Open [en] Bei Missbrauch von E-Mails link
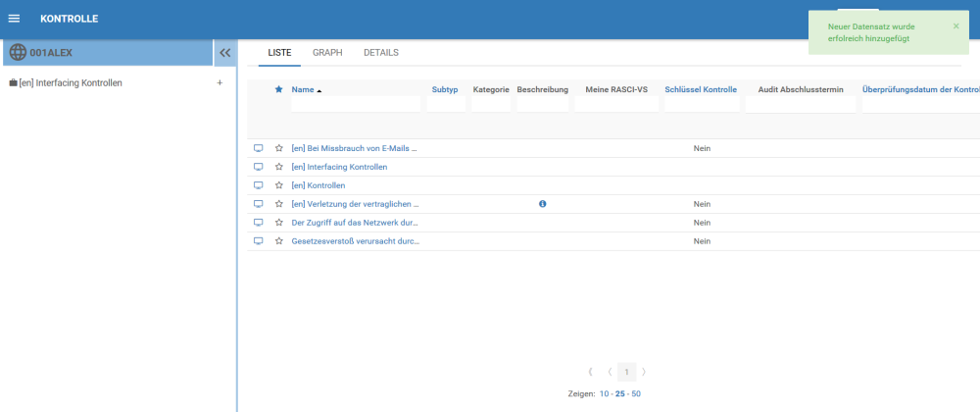 pyautogui.click(x=355, y=148)
